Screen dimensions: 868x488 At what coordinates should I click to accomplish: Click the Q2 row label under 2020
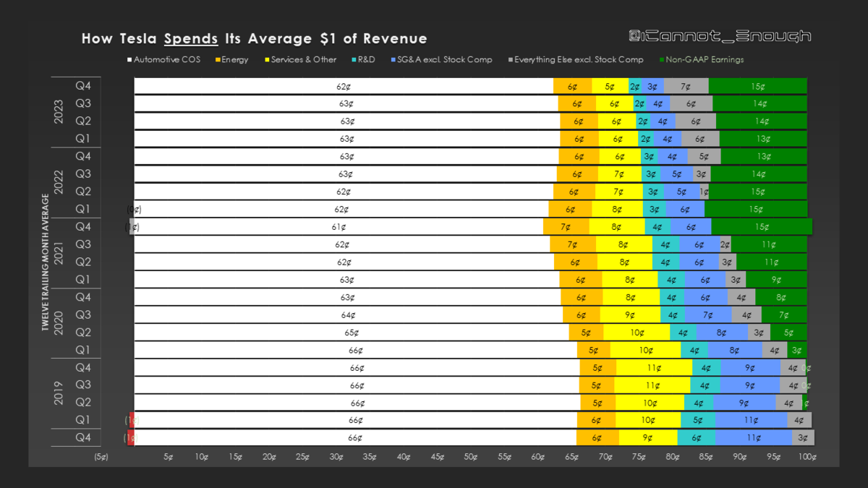click(x=83, y=333)
